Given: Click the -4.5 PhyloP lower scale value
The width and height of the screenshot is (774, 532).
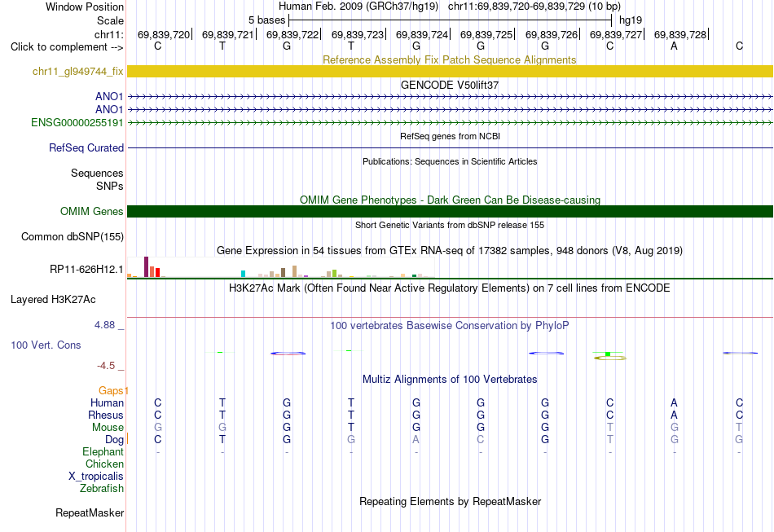Looking at the screenshot, I should click(106, 366).
